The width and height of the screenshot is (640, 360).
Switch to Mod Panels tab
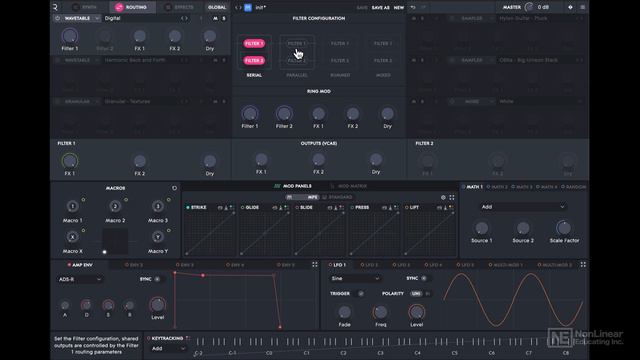click(293, 186)
